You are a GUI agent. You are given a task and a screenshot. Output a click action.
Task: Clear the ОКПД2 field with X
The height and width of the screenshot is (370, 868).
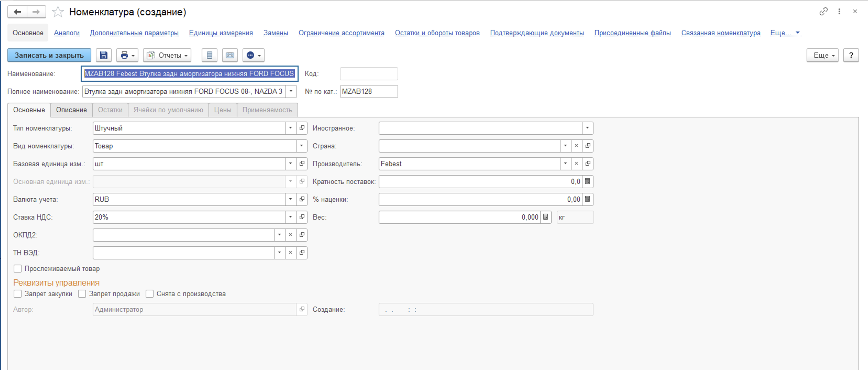[x=290, y=235]
